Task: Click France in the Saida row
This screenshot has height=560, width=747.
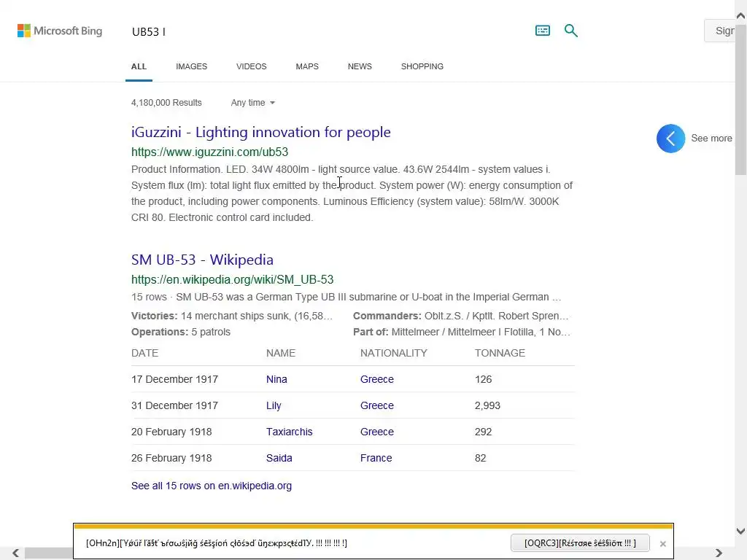Action: 376,458
